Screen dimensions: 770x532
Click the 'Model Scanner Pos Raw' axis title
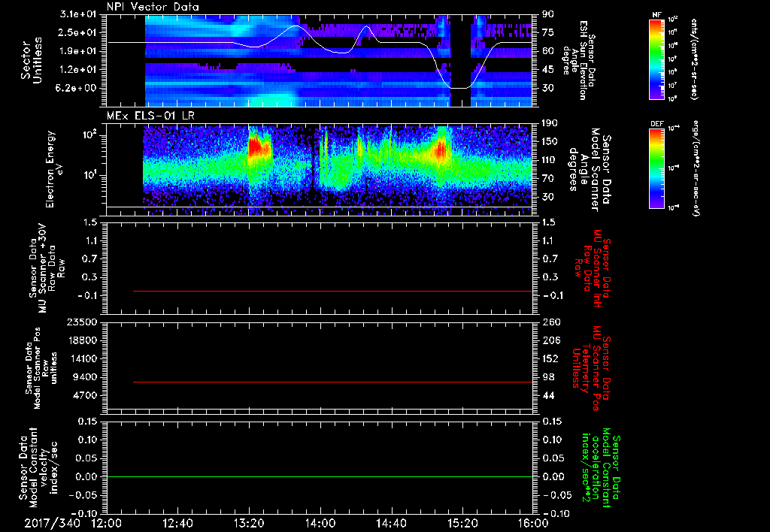point(41,368)
